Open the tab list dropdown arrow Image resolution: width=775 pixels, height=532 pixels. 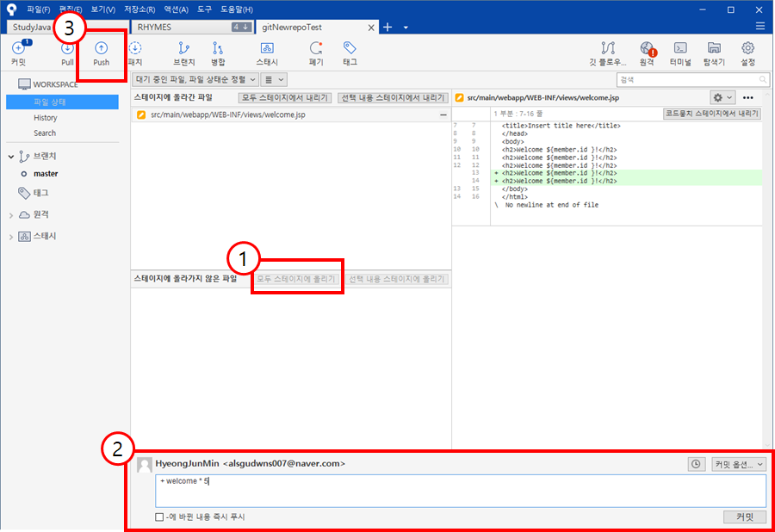(406, 28)
